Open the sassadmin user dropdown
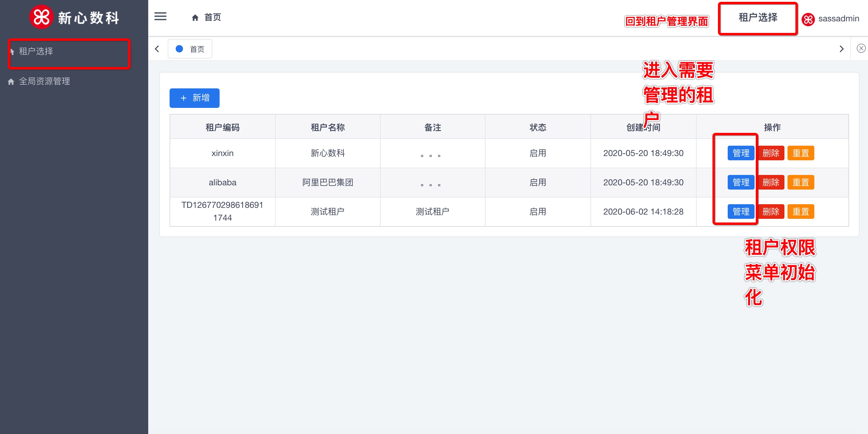868x434 pixels. pos(838,19)
